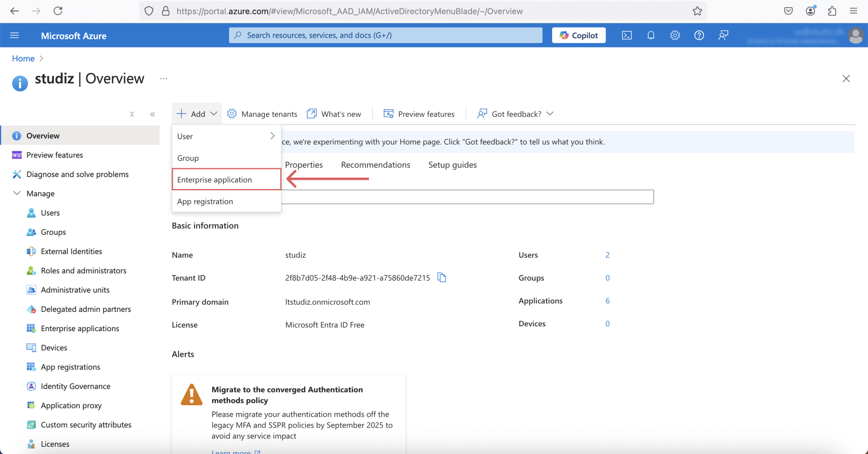Click in the Azure global search box
The height and width of the screenshot is (454, 868).
(386, 35)
